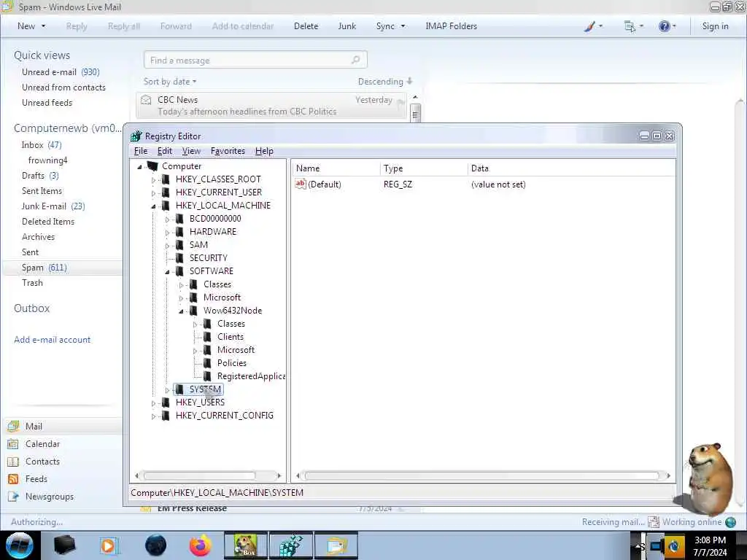Open the Inbox folder in Live Mail
The height and width of the screenshot is (560, 747).
tap(42, 145)
